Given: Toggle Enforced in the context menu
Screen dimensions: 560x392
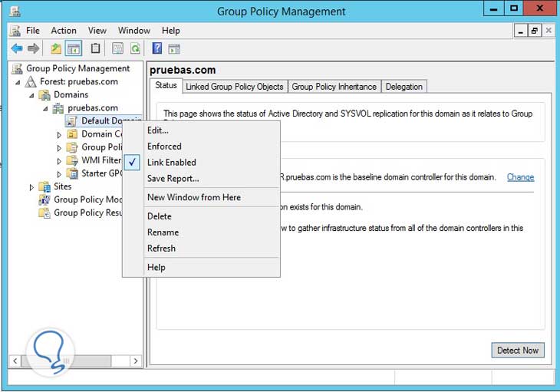Looking at the screenshot, I should (164, 147).
